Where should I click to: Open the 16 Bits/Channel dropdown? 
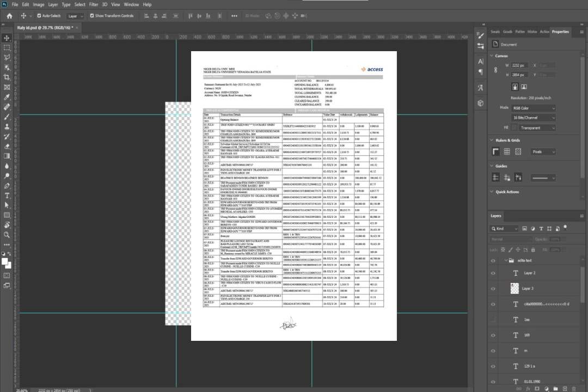point(533,118)
